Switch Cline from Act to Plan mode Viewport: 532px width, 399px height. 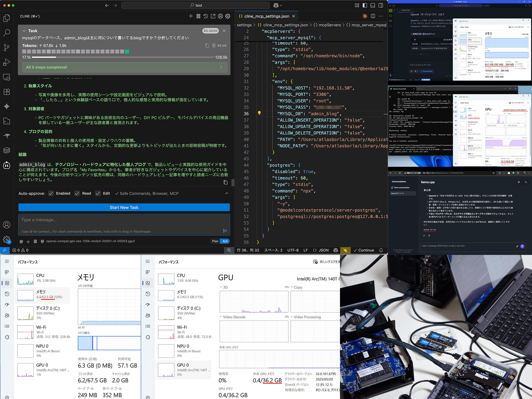tap(215, 241)
